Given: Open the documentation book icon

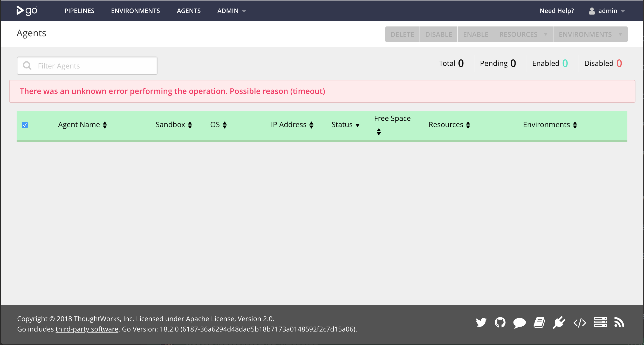Looking at the screenshot, I should point(539,322).
